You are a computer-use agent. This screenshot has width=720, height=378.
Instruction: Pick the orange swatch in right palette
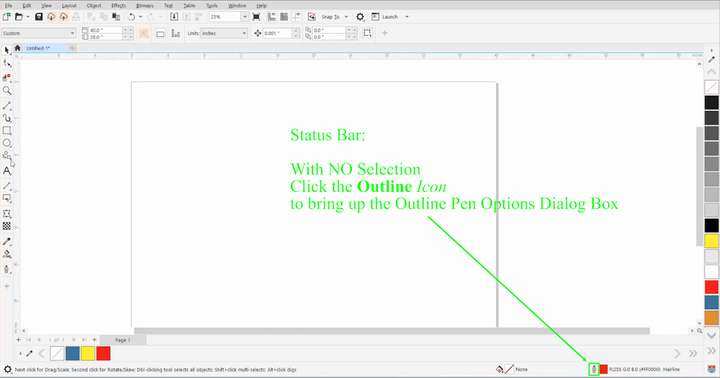click(x=712, y=318)
